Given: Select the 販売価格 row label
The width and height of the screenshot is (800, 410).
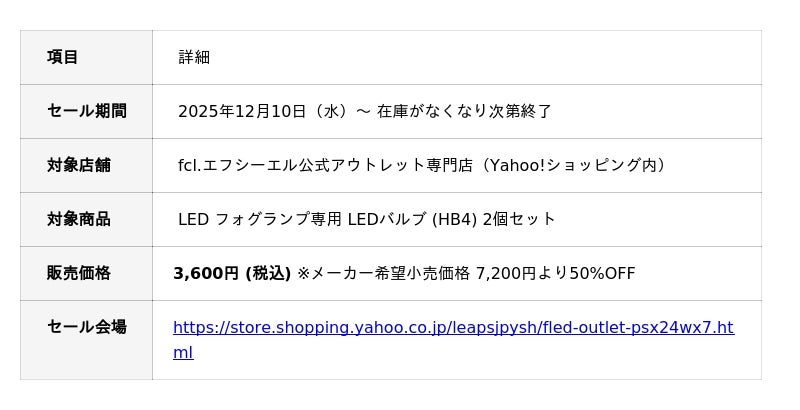Looking at the screenshot, I should coord(78,273).
